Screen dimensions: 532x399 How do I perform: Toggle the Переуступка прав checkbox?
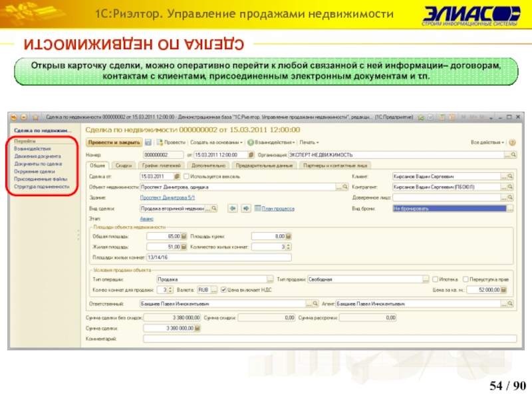click(466, 279)
